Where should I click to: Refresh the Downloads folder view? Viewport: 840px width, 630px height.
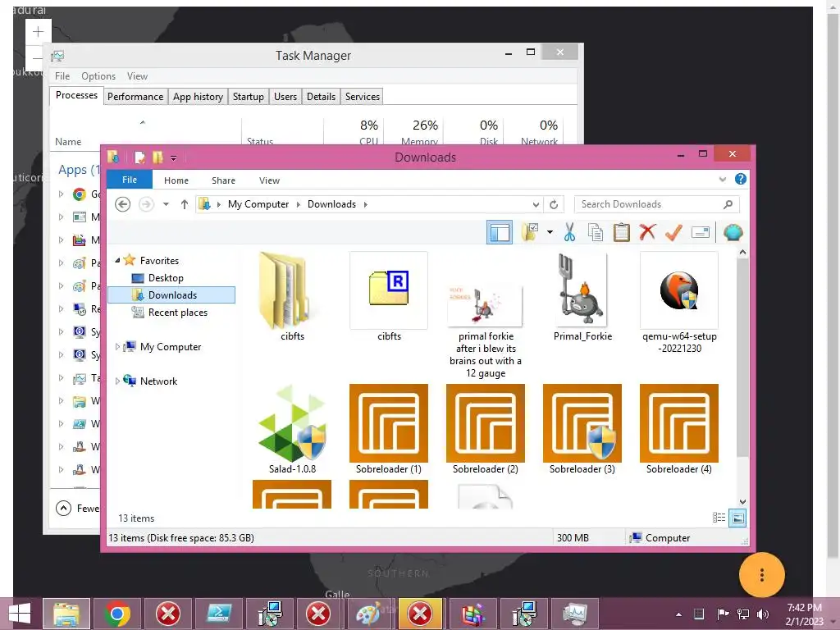554,204
